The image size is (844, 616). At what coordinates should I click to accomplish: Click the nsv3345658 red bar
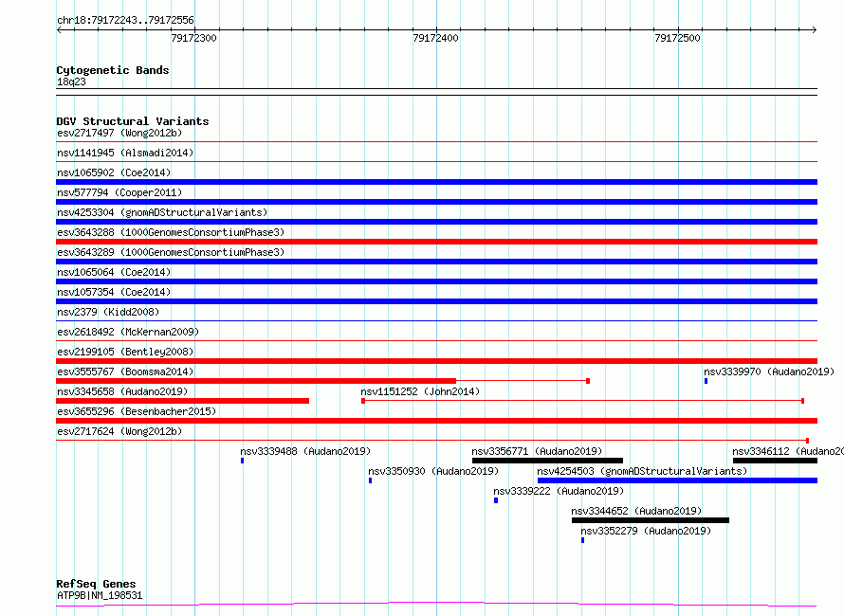(182, 401)
